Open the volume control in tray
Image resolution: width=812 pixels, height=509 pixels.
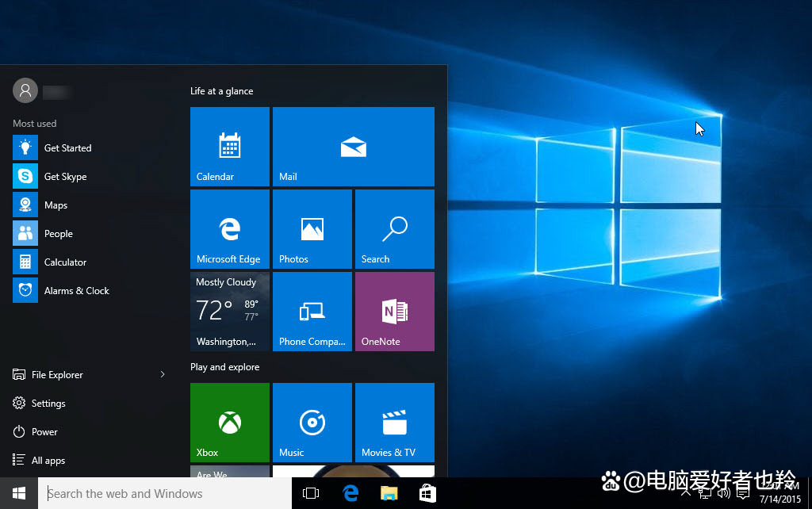[724, 493]
